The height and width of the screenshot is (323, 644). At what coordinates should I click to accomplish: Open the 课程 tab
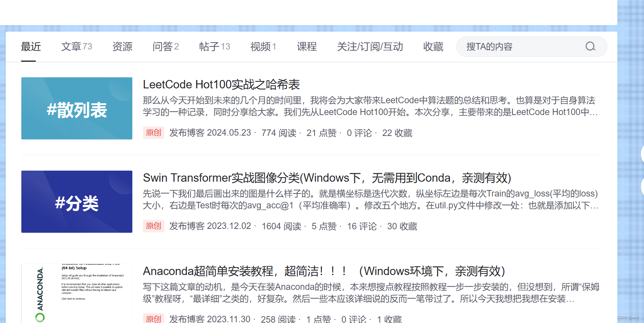(x=307, y=46)
